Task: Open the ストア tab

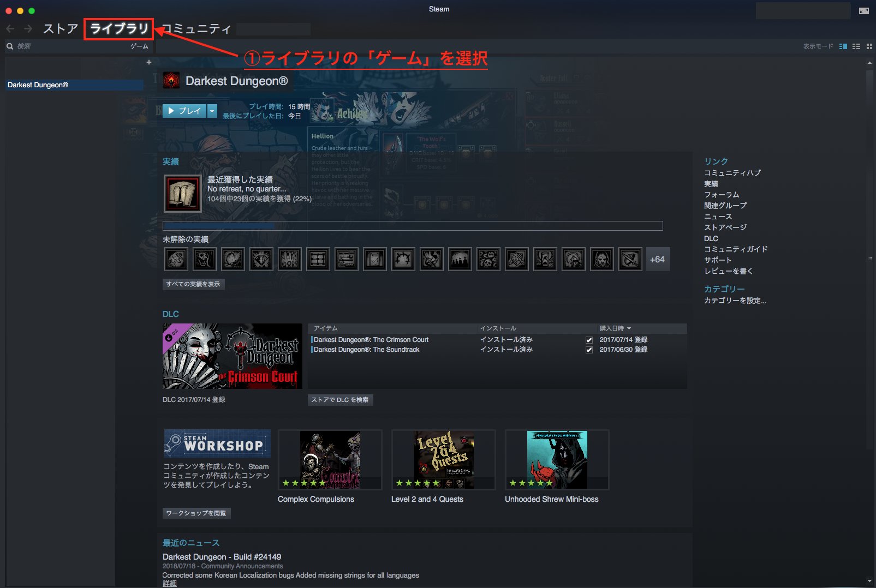Action: click(61, 28)
